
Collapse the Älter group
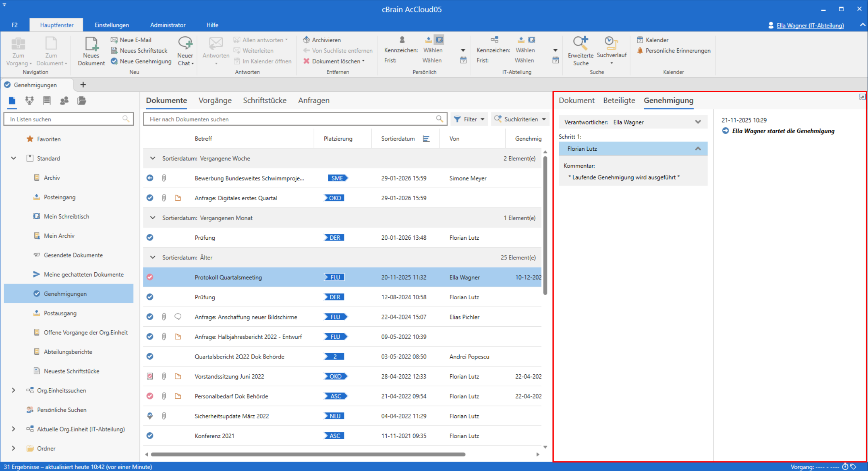tap(153, 258)
